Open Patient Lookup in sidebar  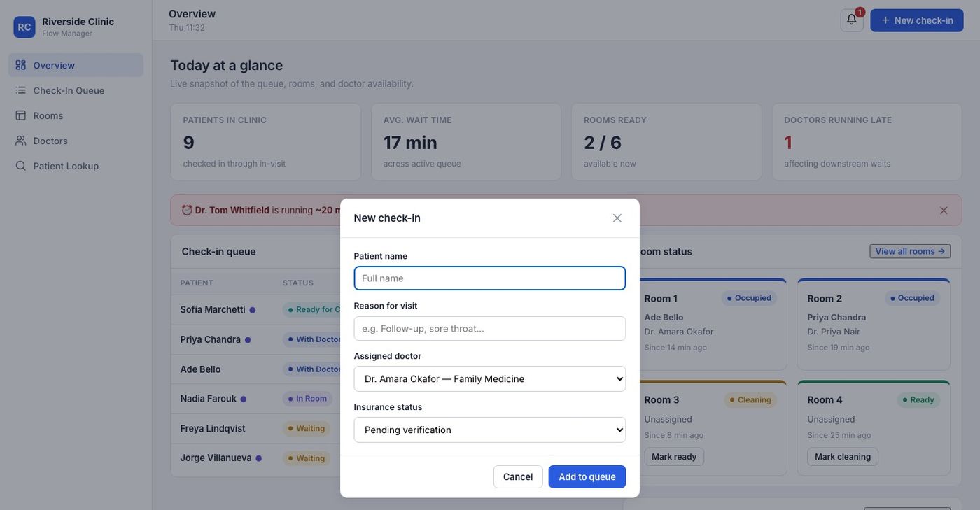[76, 166]
